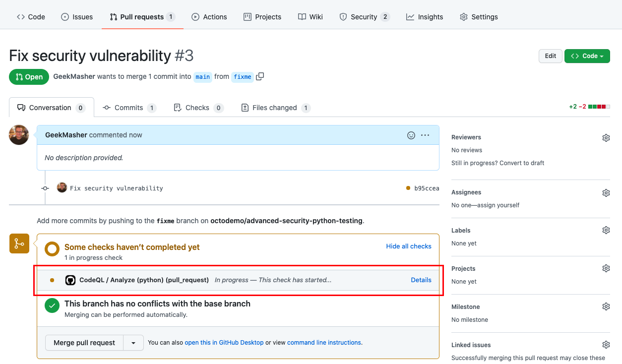Open repository Settings tab
The height and width of the screenshot is (364, 622).
(479, 17)
